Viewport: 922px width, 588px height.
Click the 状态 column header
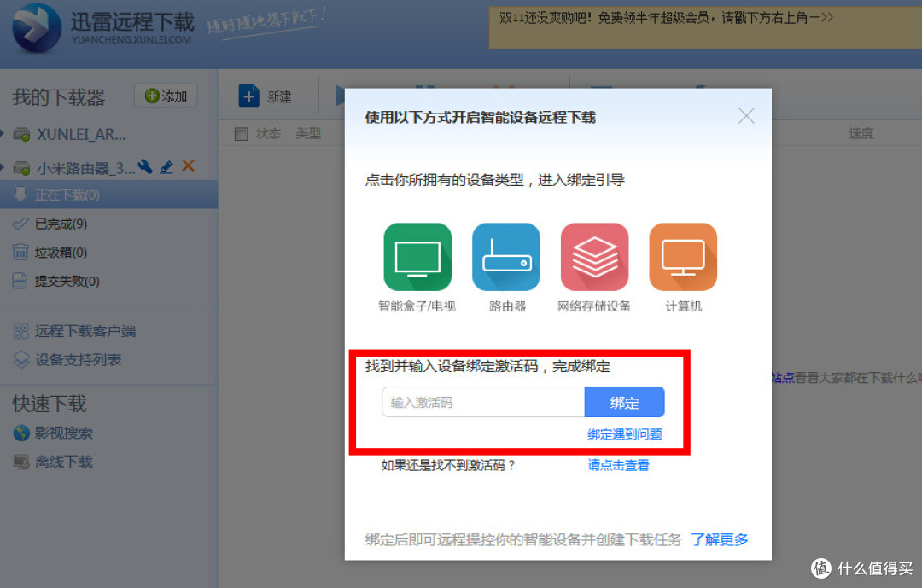click(x=268, y=133)
